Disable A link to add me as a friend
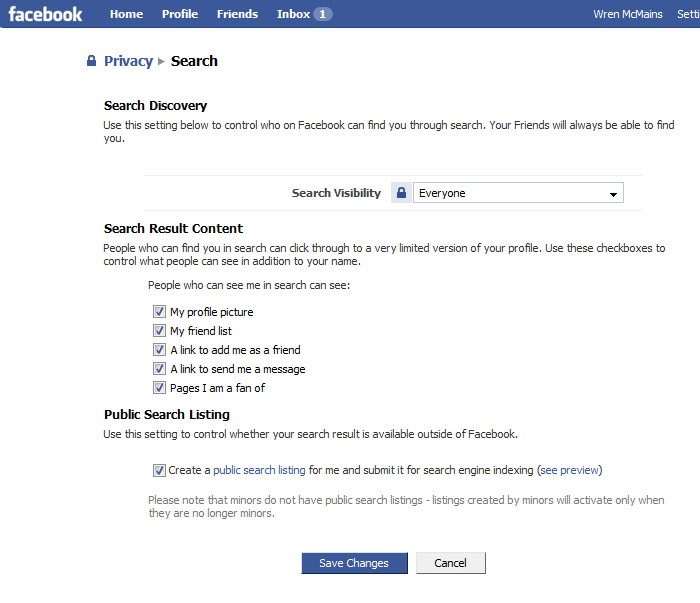Viewport: 700px width, 603px height. click(x=159, y=349)
